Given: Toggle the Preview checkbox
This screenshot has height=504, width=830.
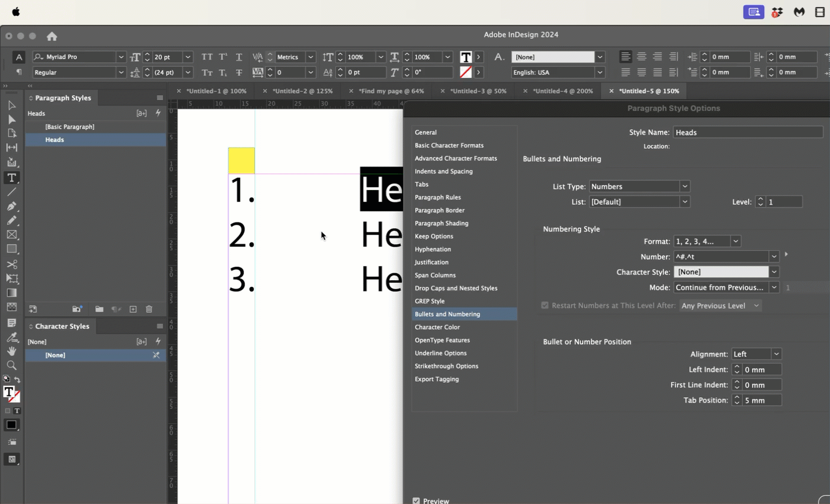Looking at the screenshot, I should click(416, 500).
